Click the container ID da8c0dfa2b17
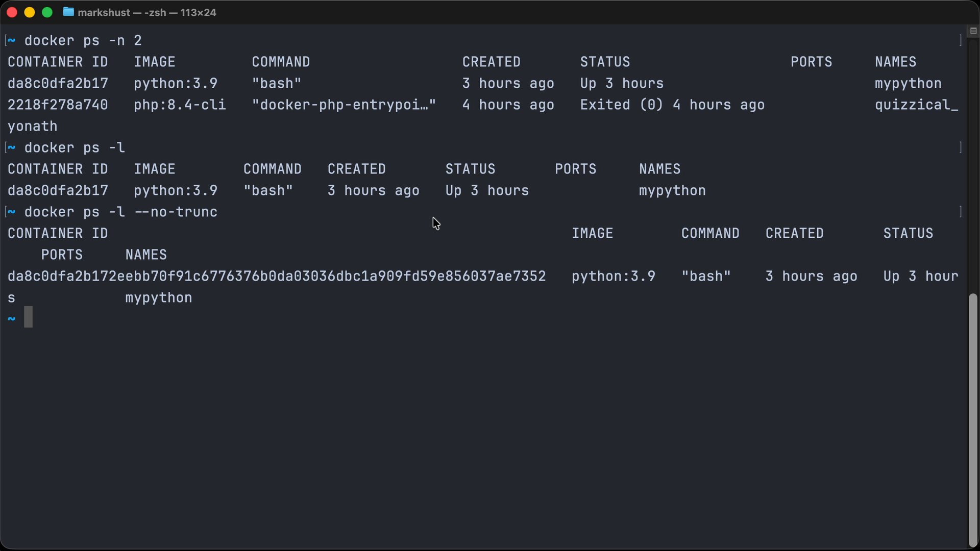980x551 pixels. (58, 83)
